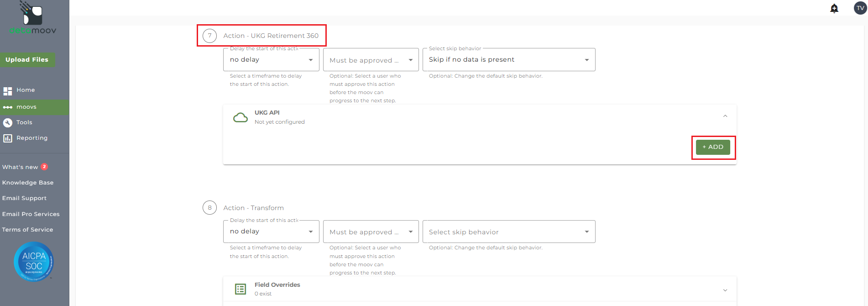Screen dimensions: 868x306
Task: Open step 8 Select skip behavior dropdown
Action: click(x=508, y=232)
